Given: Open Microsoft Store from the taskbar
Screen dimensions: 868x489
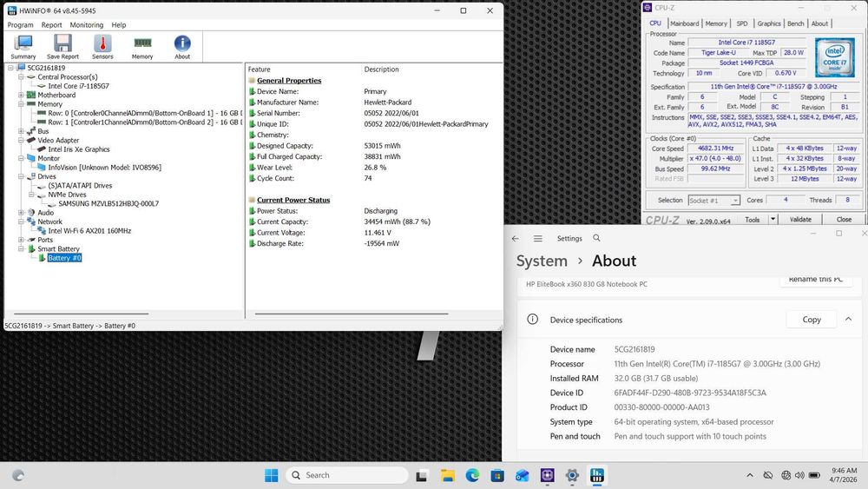Looking at the screenshot, I should click(x=497, y=475).
